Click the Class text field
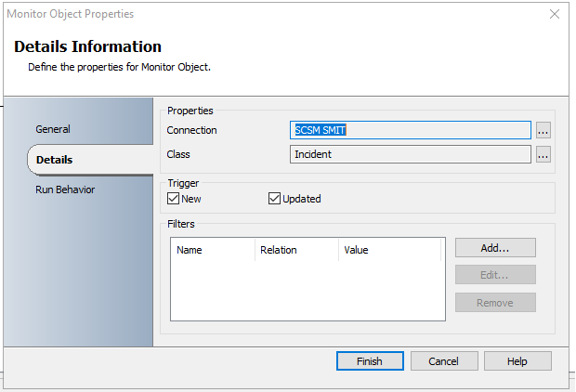Image resolution: width=576 pixels, height=392 pixels. (x=411, y=154)
